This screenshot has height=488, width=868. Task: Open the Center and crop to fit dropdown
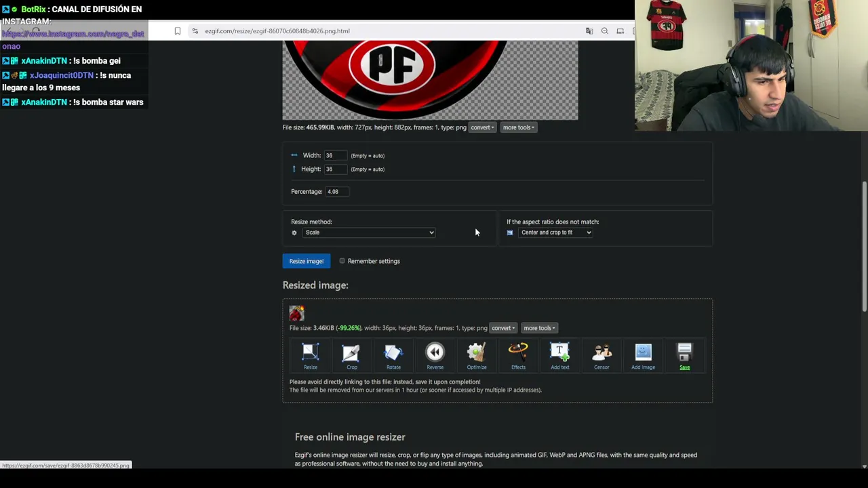click(555, 232)
